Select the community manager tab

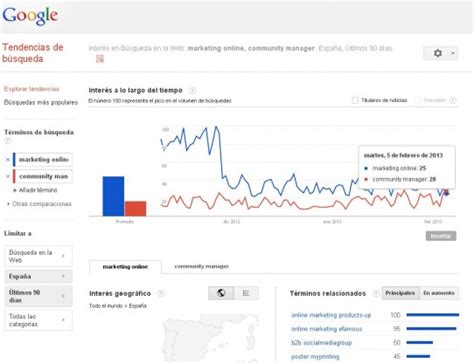(202, 266)
